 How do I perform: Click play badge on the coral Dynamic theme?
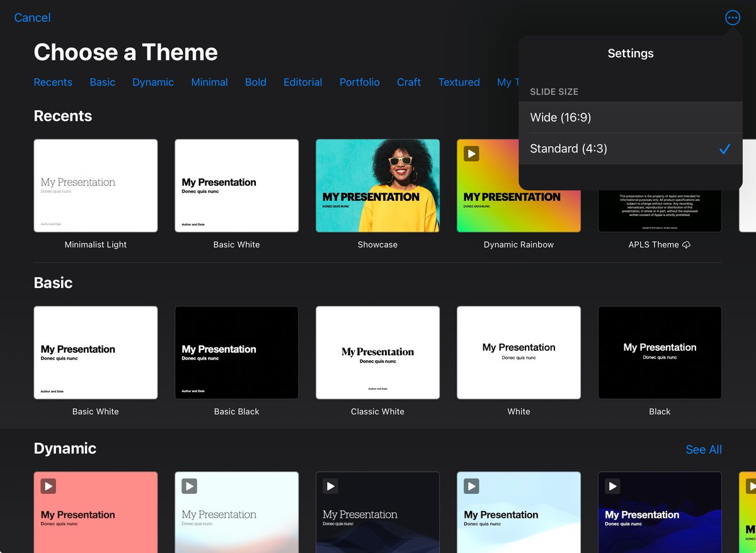point(49,486)
